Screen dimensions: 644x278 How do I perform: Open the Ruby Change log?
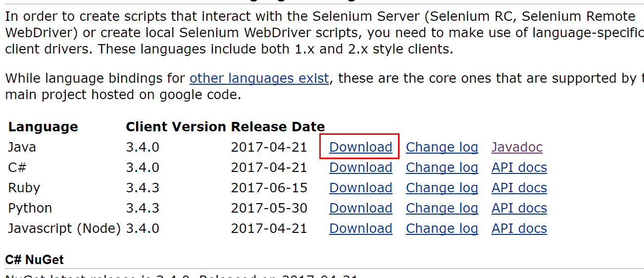click(442, 188)
